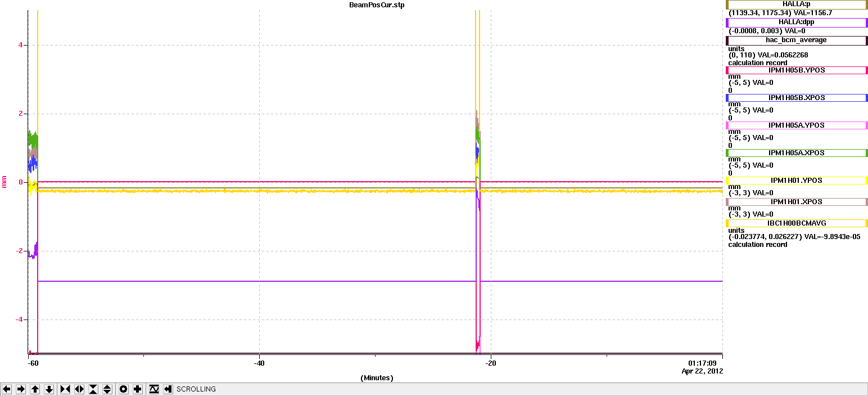Select the IPM1H05B.XPOS legend entry
Image resolution: width=868 pixels, height=396 pixels.
(797, 98)
